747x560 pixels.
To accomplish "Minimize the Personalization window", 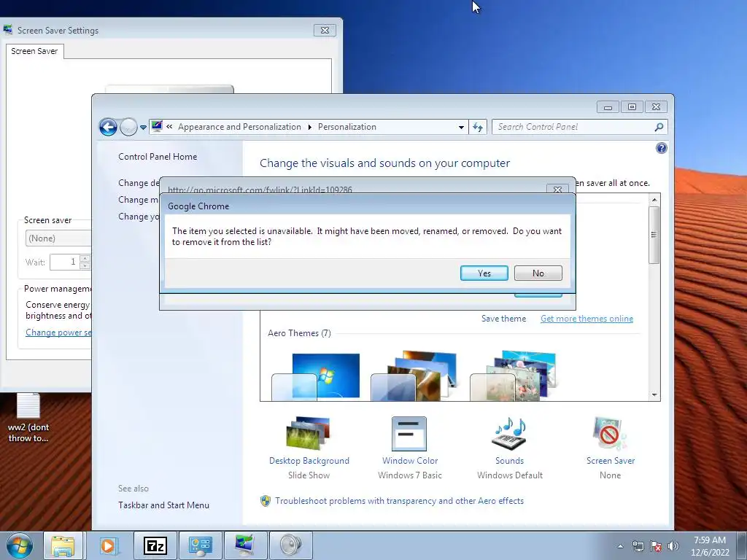I will coord(608,106).
